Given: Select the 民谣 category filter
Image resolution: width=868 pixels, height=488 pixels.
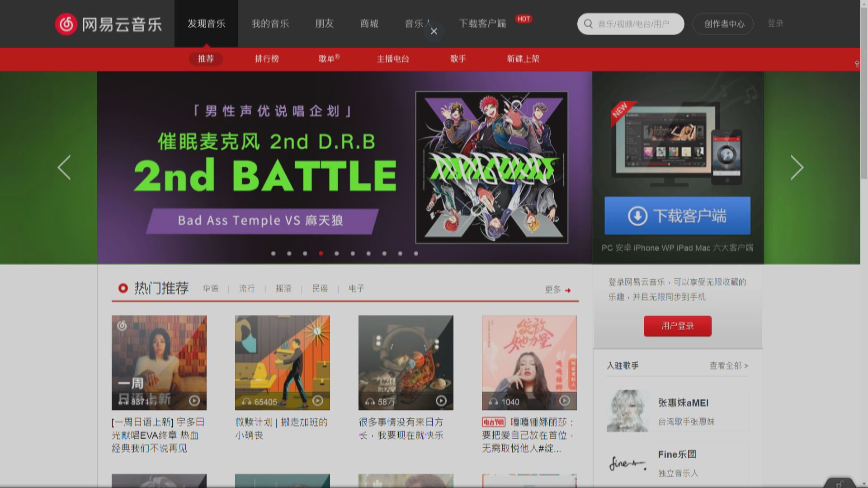Looking at the screenshot, I should (320, 288).
